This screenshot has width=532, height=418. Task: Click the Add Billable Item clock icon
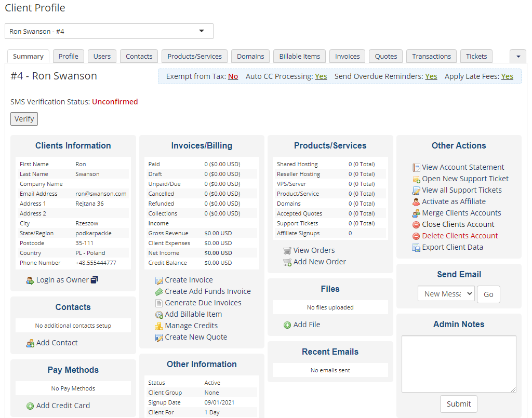[159, 315]
